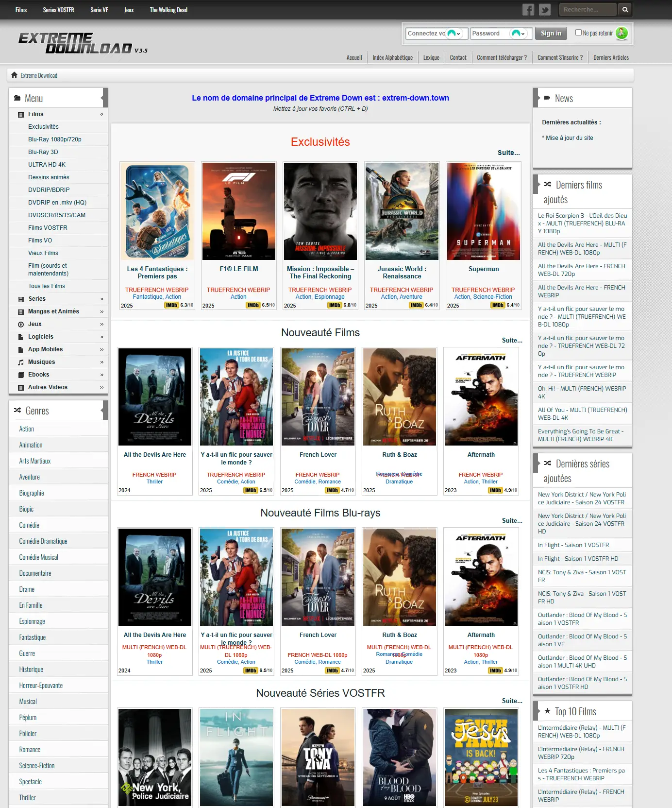Click password manager icon in username field
The image size is (672, 808).
pyautogui.click(x=454, y=34)
